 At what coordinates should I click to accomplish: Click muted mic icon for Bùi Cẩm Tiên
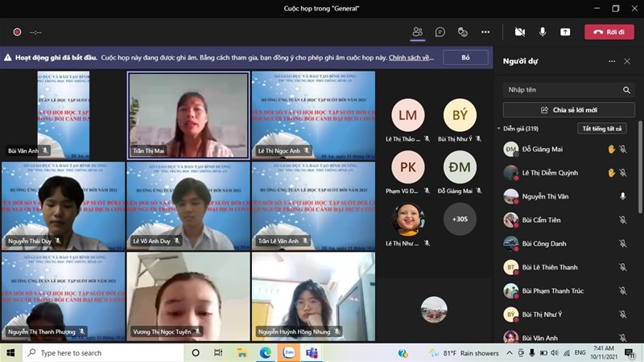(x=623, y=220)
